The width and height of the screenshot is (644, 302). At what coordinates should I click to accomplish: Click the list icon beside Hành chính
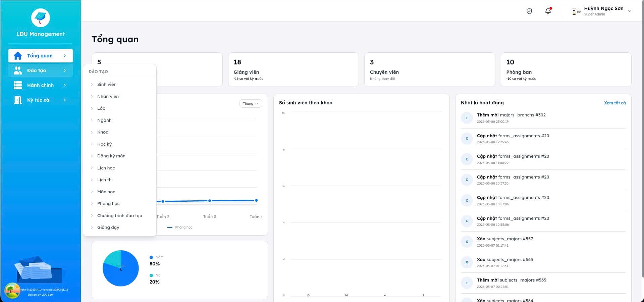pyautogui.click(x=18, y=85)
